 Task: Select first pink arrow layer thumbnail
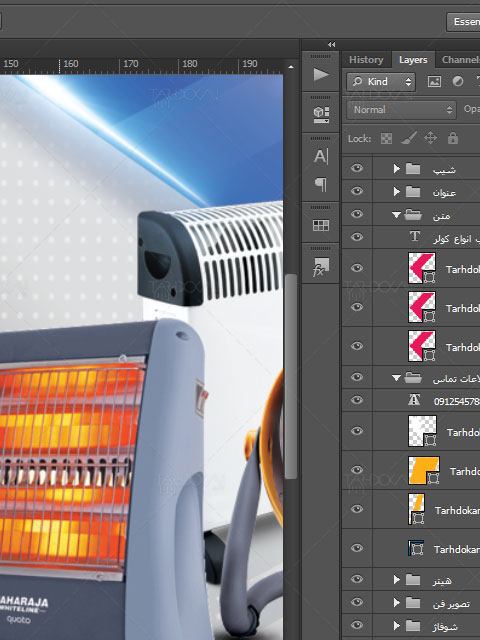pos(422,268)
